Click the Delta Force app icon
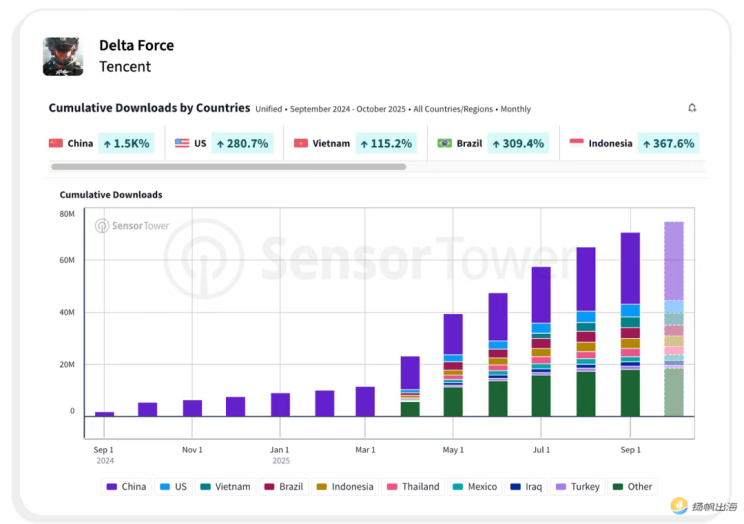744x524 pixels. (x=63, y=56)
